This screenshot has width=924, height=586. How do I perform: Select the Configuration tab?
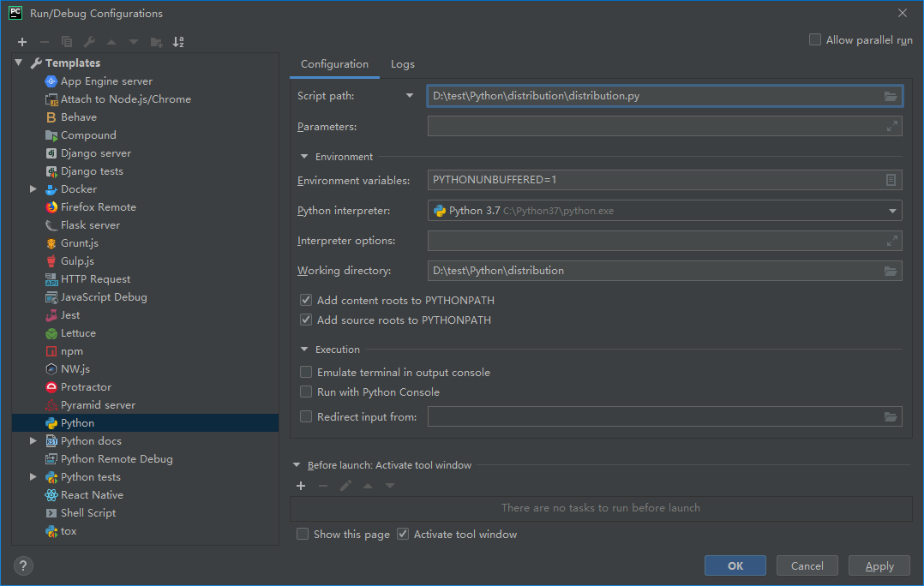pyautogui.click(x=334, y=64)
